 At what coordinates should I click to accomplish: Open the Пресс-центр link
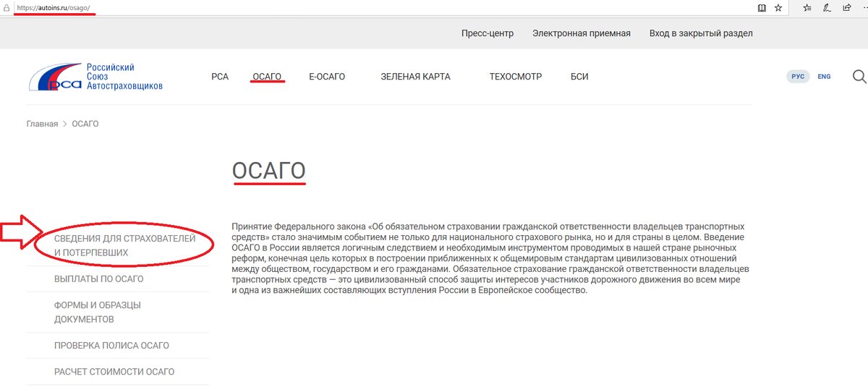(x=488, y=33)
